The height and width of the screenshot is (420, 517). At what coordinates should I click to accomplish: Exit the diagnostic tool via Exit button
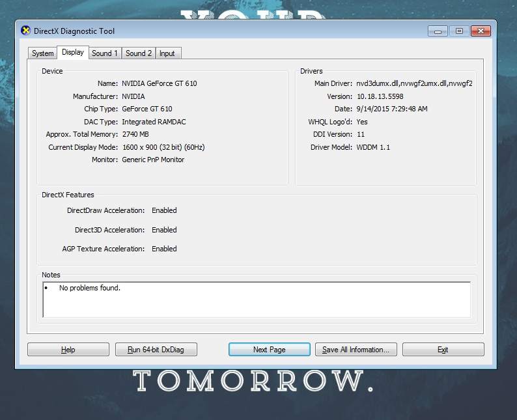click(x=443, y=350)
